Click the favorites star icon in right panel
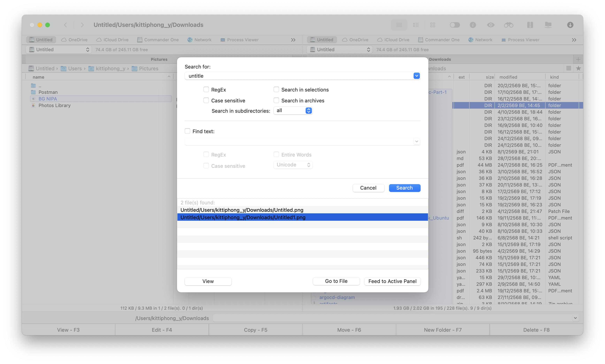The height and width of the screenshot is (364, 605). [x=578, y=69]
